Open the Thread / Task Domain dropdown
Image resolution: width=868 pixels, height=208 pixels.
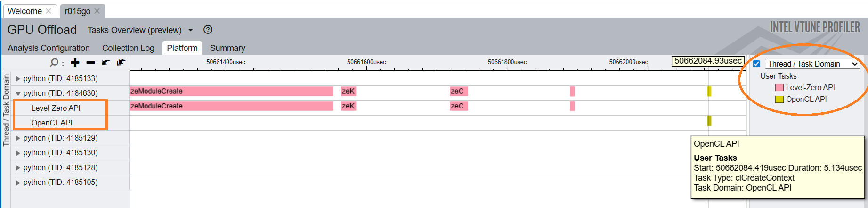point(812,64)
